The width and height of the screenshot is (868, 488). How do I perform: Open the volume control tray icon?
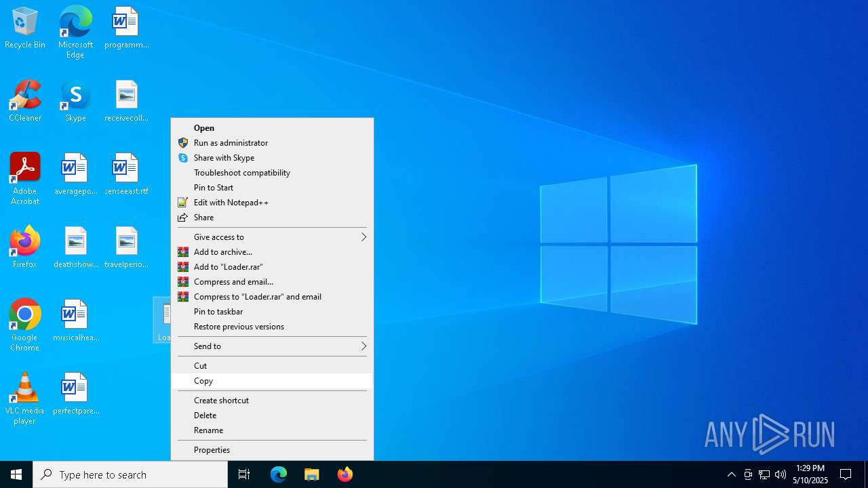click(x=781, y=474)
